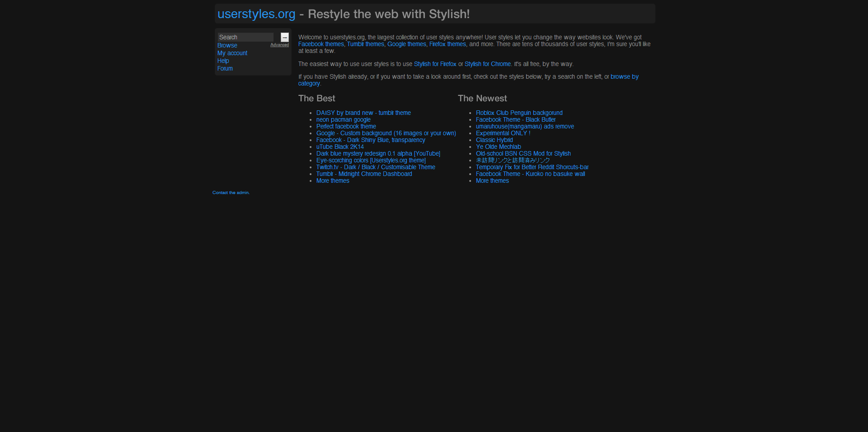Follow the browse by category link
The image size is (868, 432).
pos(624,76)
